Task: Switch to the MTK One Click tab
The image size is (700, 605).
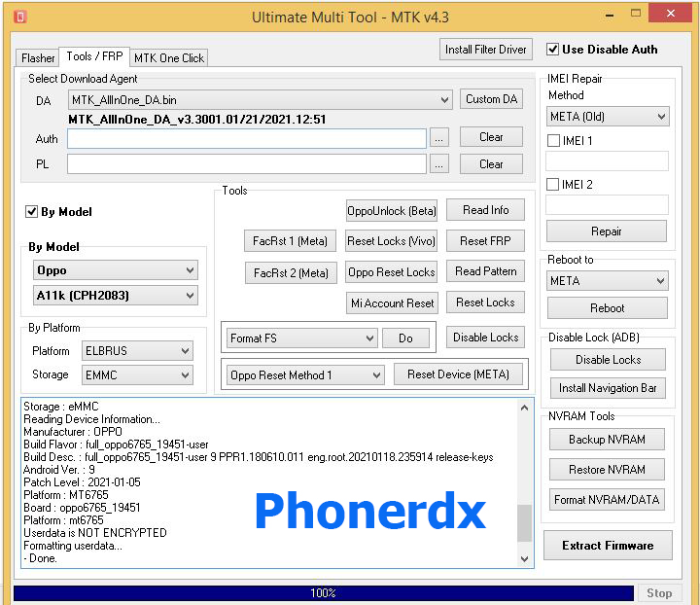Action: point(169,58)
